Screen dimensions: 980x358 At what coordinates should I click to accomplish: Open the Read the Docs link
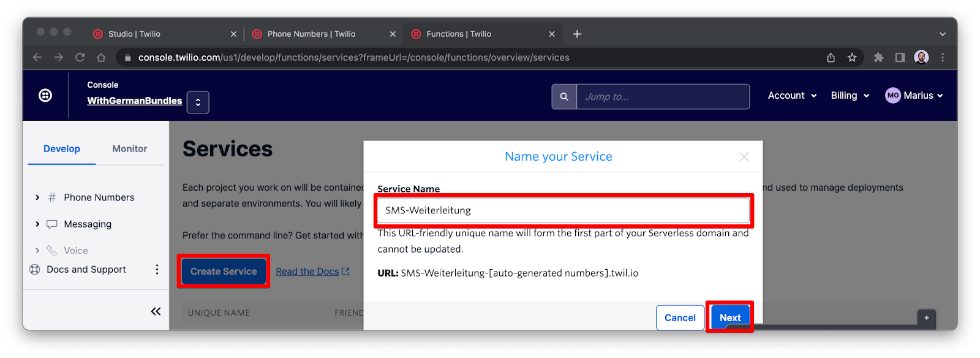coord(312,272)
